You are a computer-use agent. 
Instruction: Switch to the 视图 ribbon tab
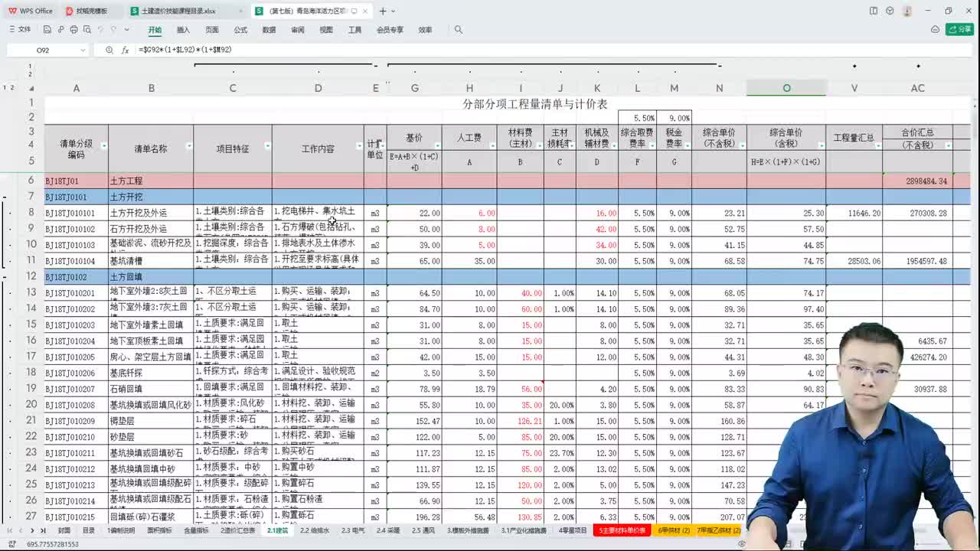pyautogui.click(x=326, y=30)
